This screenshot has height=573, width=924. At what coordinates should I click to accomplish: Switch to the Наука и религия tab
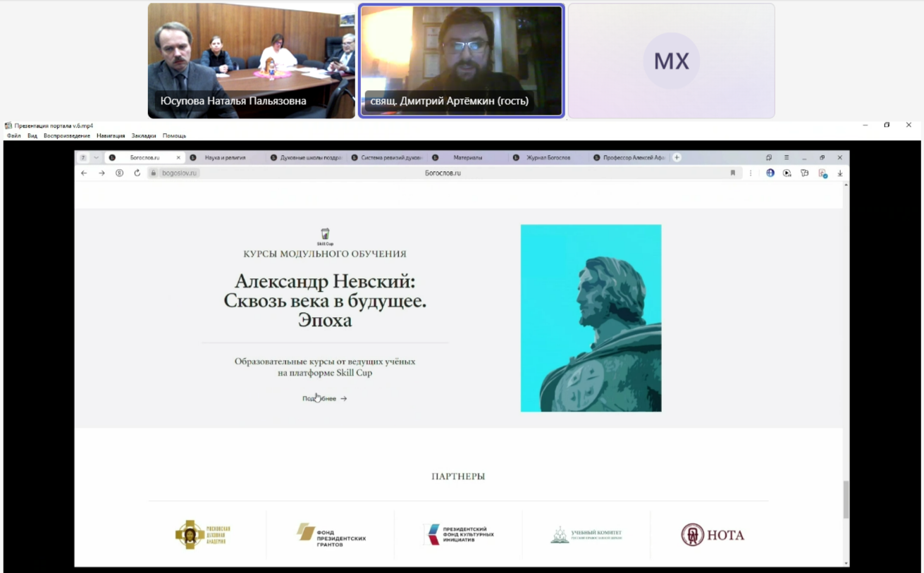(x=225, y=158)
